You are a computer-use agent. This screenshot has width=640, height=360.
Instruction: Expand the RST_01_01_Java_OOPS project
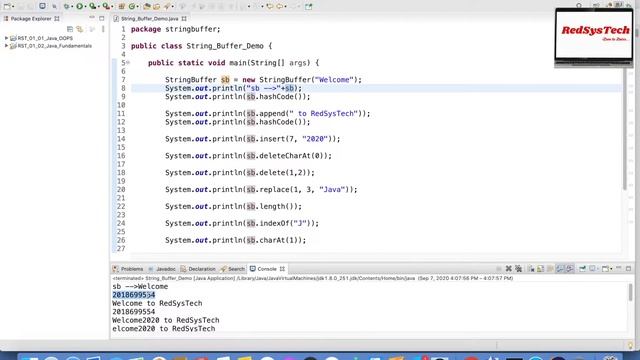(6, 38)
